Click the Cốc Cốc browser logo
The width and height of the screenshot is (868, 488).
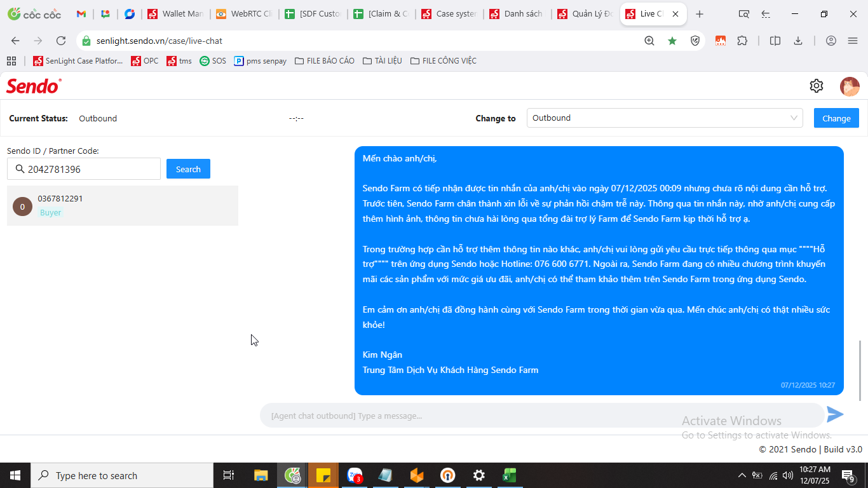34,14
